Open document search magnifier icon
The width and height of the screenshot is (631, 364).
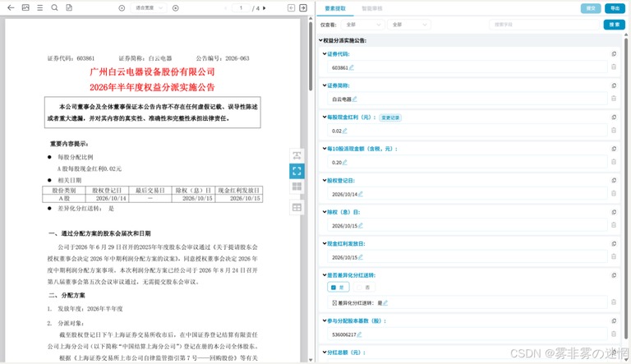click(54, 7)
